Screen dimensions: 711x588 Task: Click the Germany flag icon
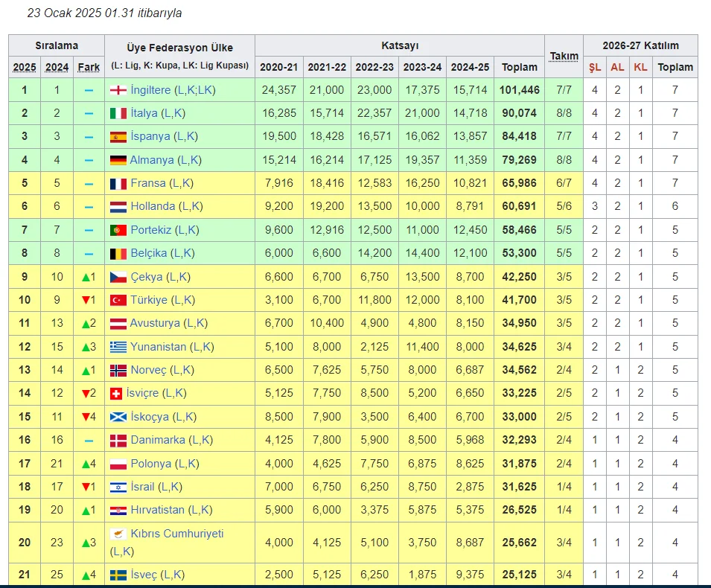coord(118,160)
